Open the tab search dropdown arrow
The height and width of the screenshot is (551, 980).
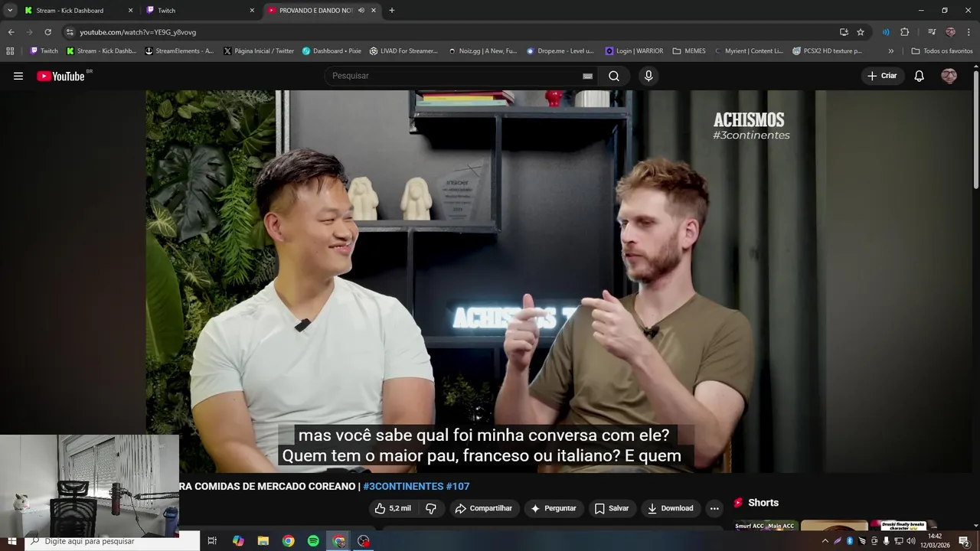coord(10,11)
